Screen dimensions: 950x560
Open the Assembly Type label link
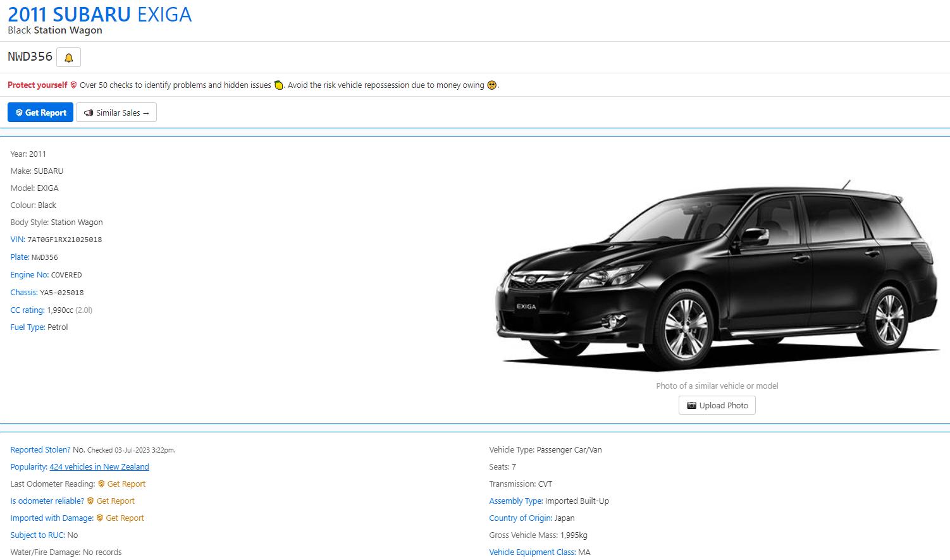click(x=516, y=501)
